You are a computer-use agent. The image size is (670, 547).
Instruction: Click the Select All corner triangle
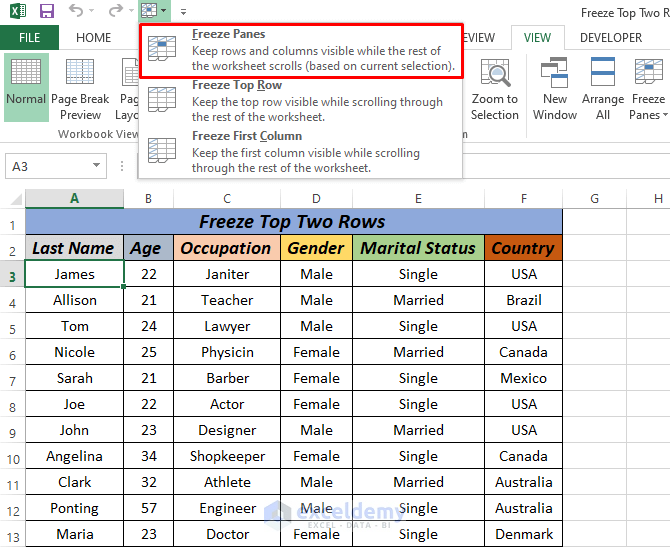16,199
